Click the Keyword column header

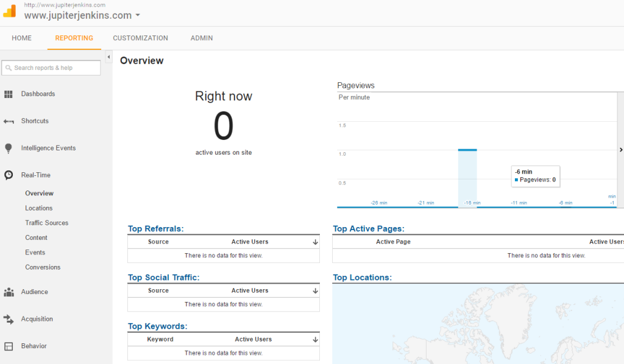[160, 340]
